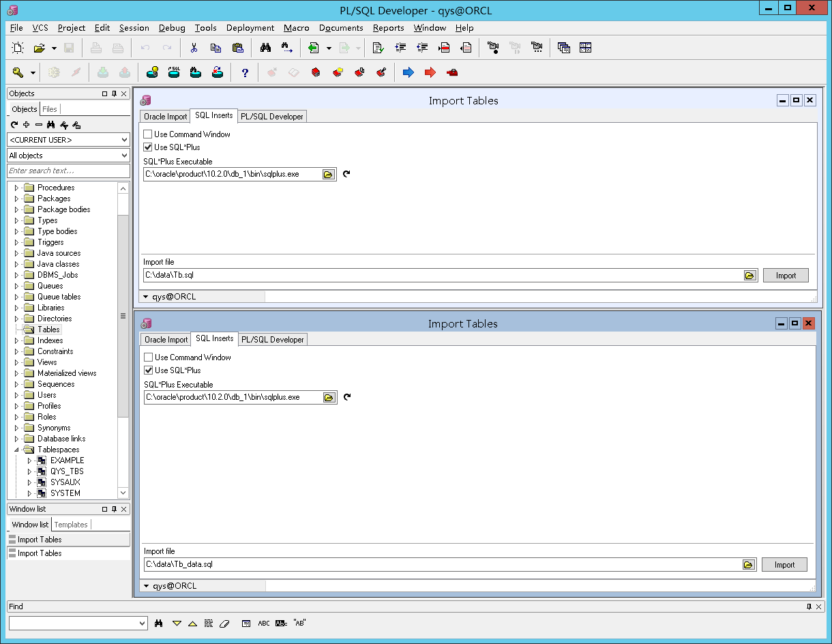Browse for import file Tb_data.sql folder icon
832x644 pixels.
[748, 565]
